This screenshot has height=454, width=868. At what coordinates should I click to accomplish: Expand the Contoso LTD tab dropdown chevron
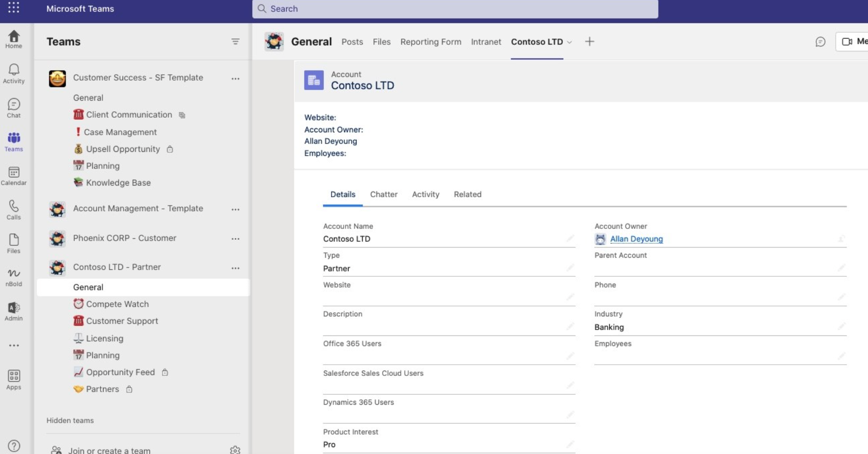[569, 42]
